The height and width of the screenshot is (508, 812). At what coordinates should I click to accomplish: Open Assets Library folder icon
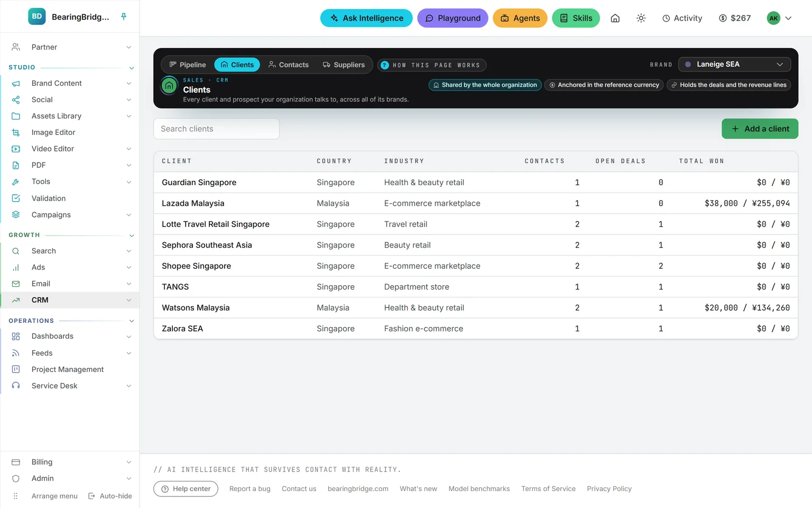click(x=16, y=116)
